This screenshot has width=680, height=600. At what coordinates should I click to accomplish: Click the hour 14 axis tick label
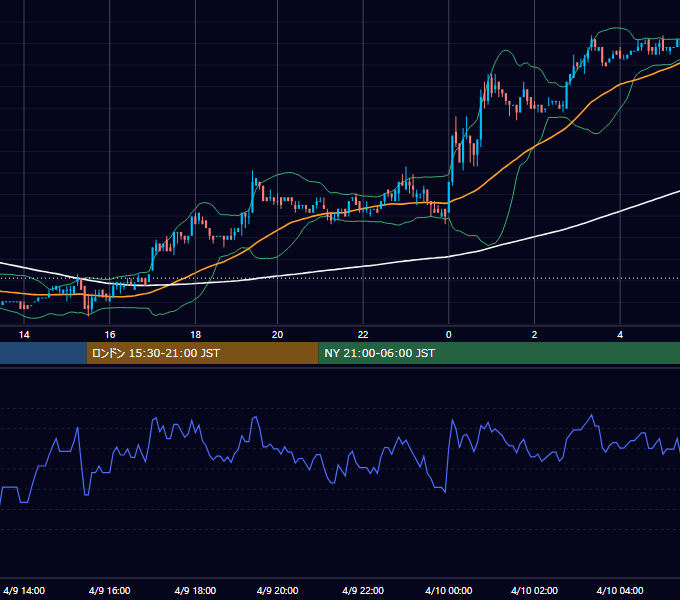24,335
